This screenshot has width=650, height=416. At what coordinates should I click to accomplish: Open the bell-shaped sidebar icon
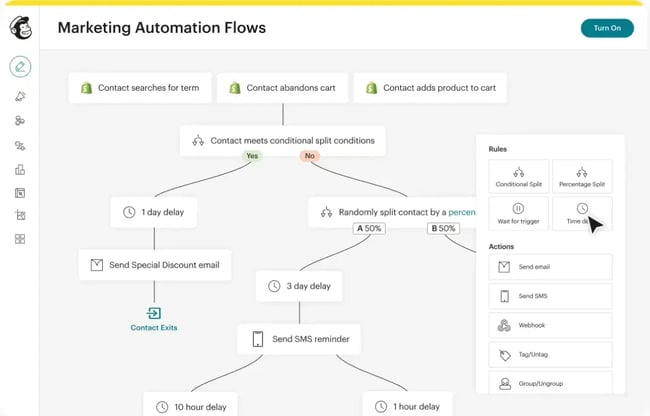20,96
